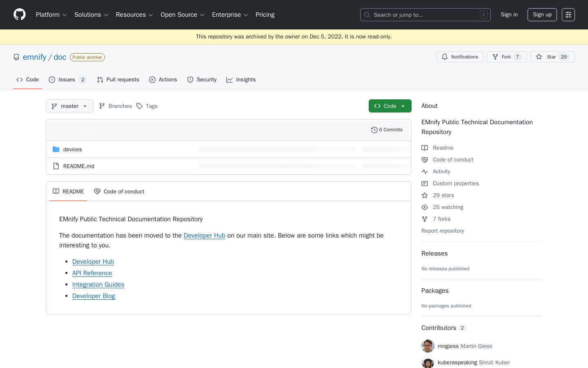Viewport: 588px width, 368px height.
Task: Fork this repository
Action: click(507, 57)
